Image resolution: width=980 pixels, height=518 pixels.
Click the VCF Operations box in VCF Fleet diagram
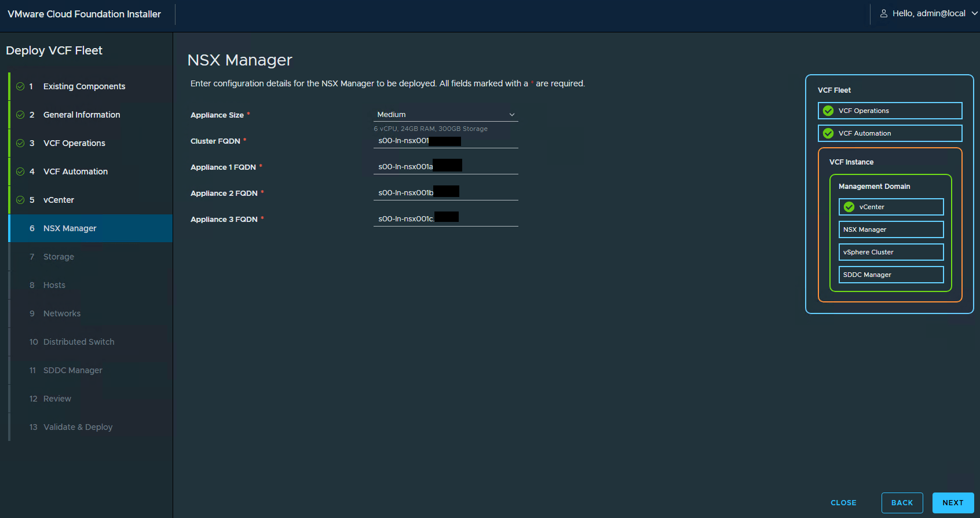click(x=890, y=111)
